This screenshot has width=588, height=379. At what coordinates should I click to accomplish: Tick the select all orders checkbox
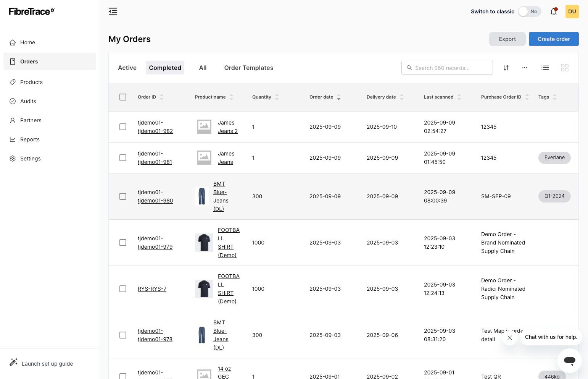click(123, 97)
